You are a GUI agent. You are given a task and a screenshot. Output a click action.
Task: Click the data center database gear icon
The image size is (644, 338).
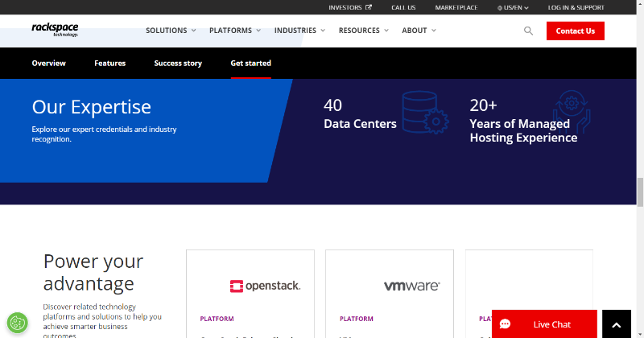425,113
